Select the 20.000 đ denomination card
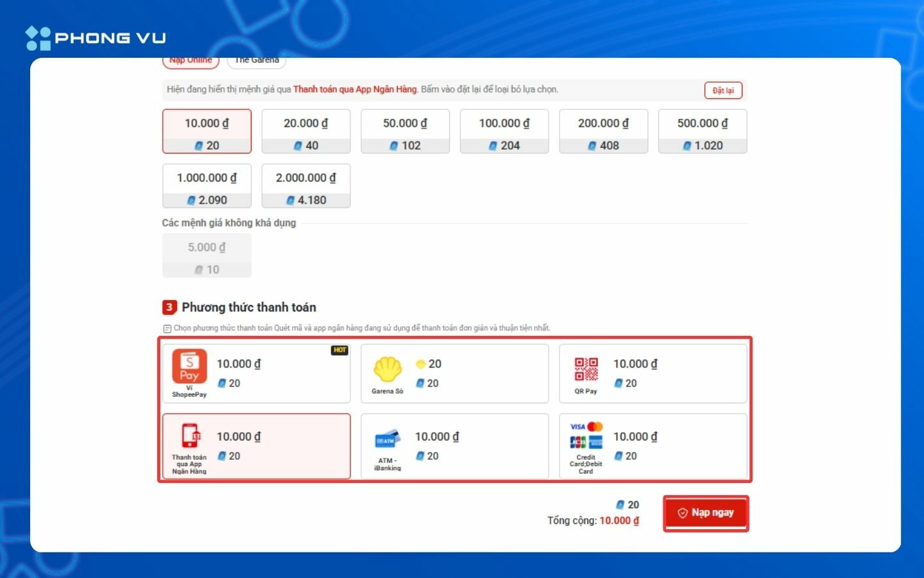 pos(306,132)
